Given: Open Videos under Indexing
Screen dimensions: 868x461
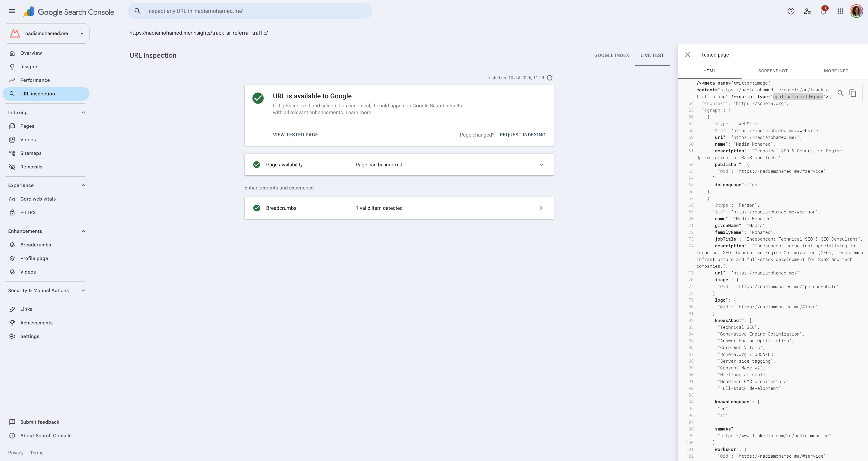Looking at the screenshot, I should [x=46, y=139].
